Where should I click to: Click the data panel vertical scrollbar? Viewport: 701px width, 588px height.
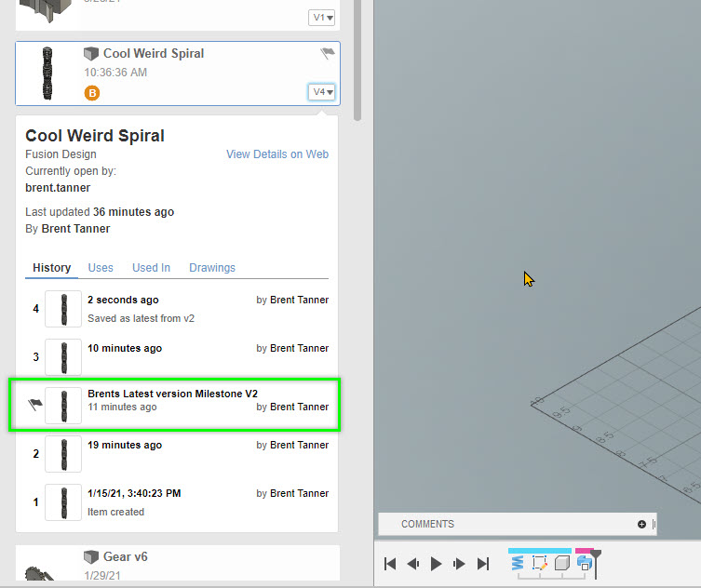coord(357,60)
